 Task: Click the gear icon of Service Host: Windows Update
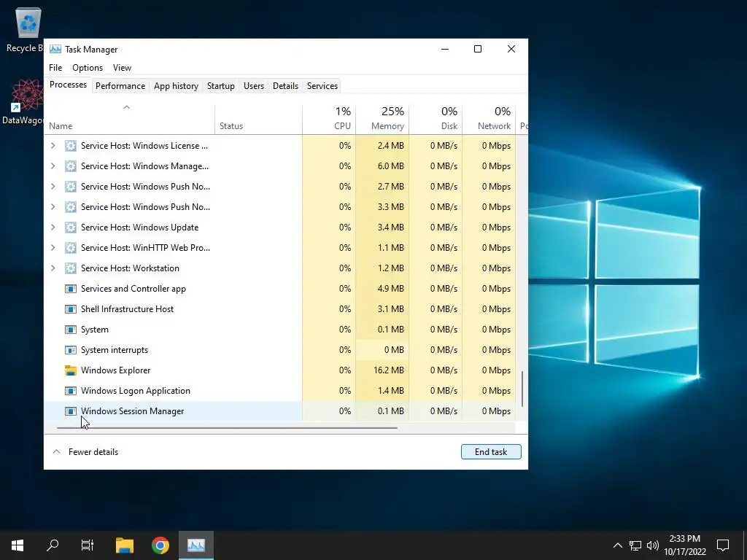tap(71, 227)
